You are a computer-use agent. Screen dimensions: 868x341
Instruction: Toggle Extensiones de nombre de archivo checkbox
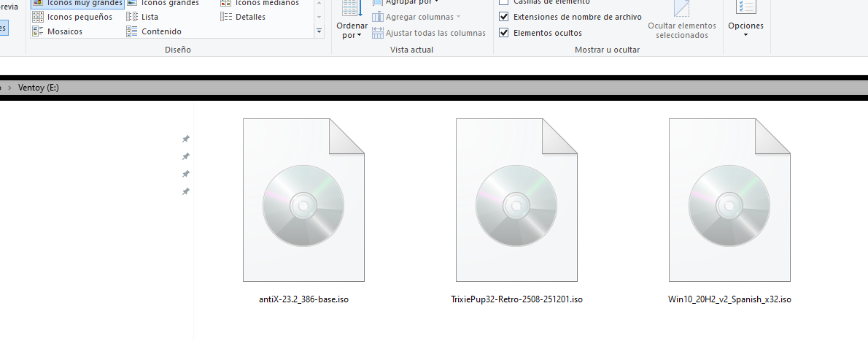tap(504, 18)
